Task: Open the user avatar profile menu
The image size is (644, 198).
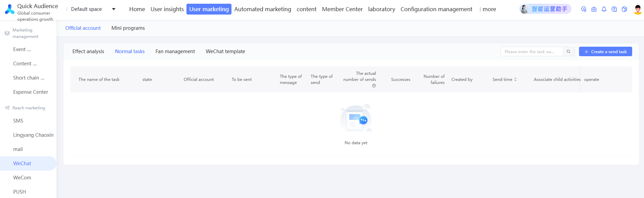Action: [x=638, y=9]
